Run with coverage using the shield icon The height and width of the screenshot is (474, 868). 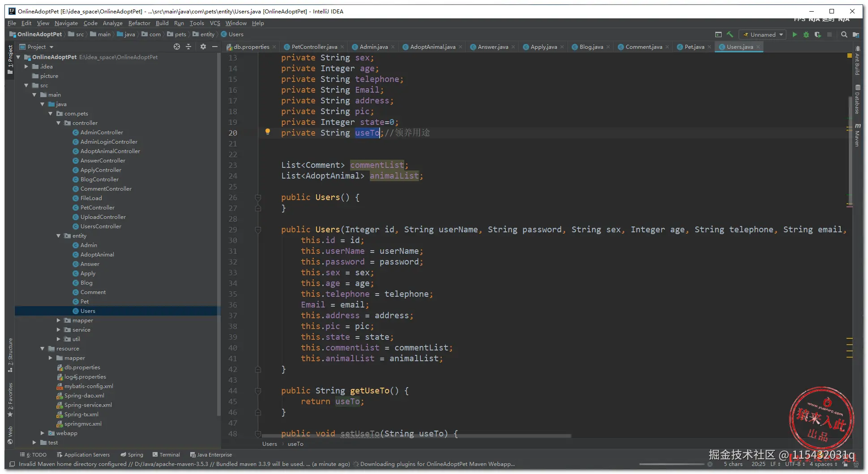tap(817, 34)
